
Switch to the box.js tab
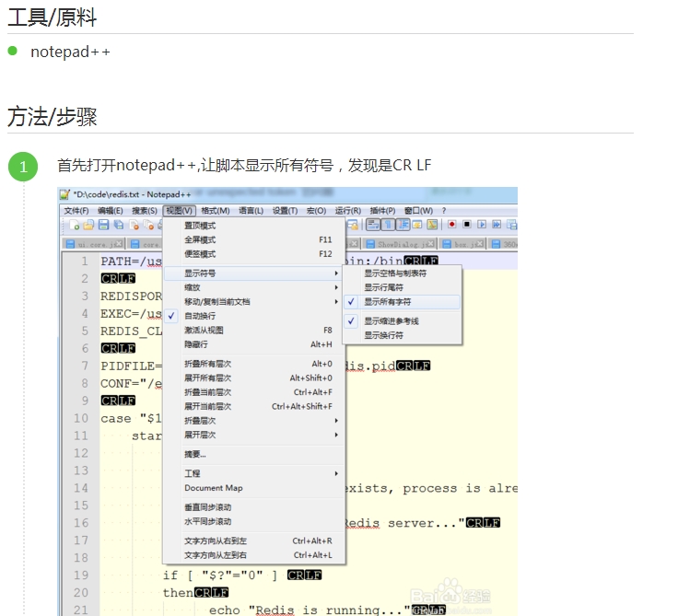click(462, 244)
